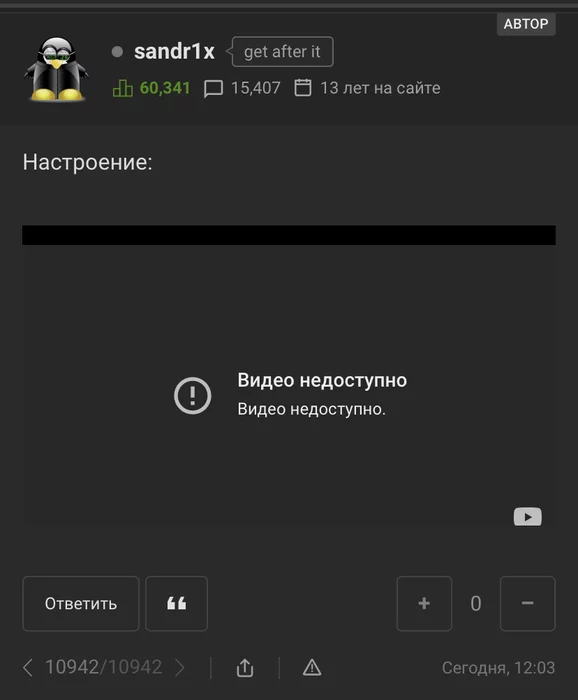578x700 pixels.
Task: Click the post rating counter 0
Action: 476,604
